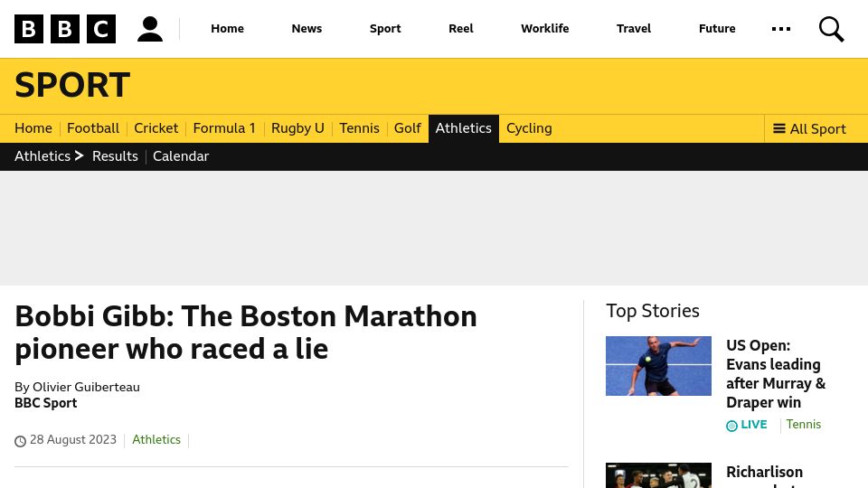Image resolution: width=868 pixels, height=488 pixels.
Task: Select the active Athletics tab
Action: tap(463, 128)
